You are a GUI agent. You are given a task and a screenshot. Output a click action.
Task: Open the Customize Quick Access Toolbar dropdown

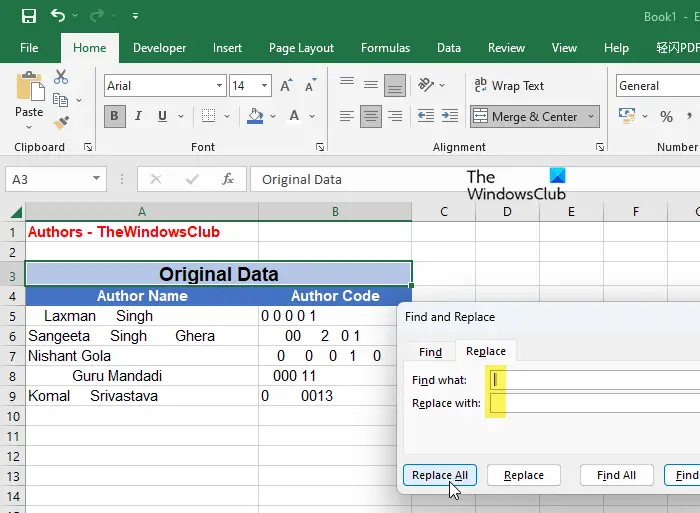pos(135,17)
